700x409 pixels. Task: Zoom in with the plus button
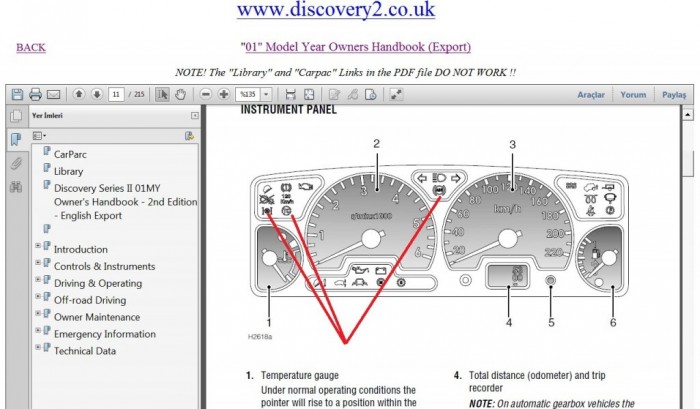[224, 94]
